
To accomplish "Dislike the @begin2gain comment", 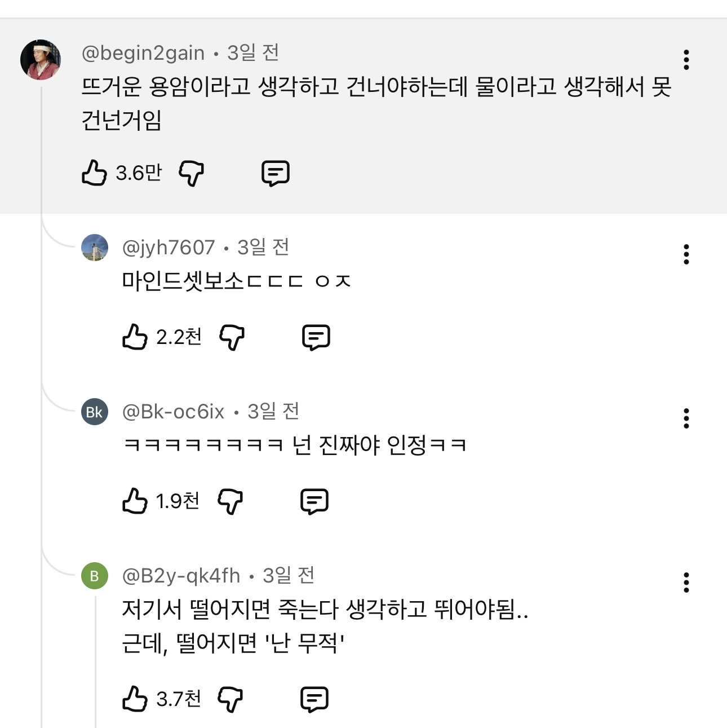I will point(191,173).
